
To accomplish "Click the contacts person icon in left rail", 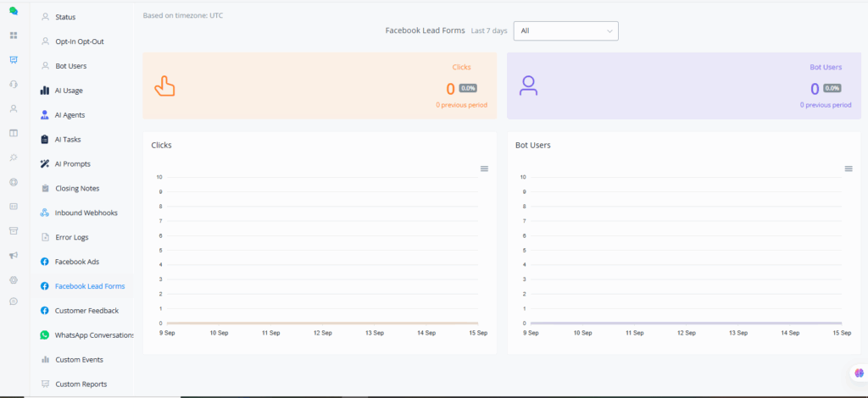I will pos(13,108).
